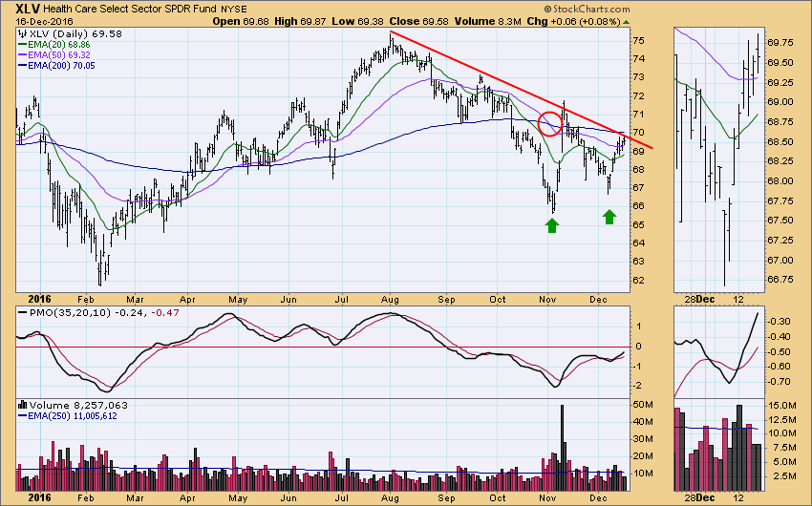Screen dimensions: 812x506
Task: Click the 69.25 label on zoomed price axis
Action: [780, 82]
